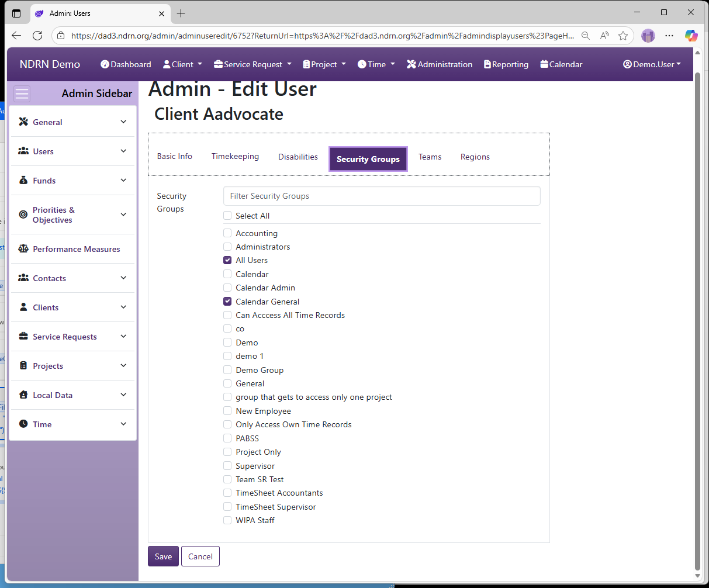Select the Security Groups tab
709x588 pixels.
click(368, 159)
